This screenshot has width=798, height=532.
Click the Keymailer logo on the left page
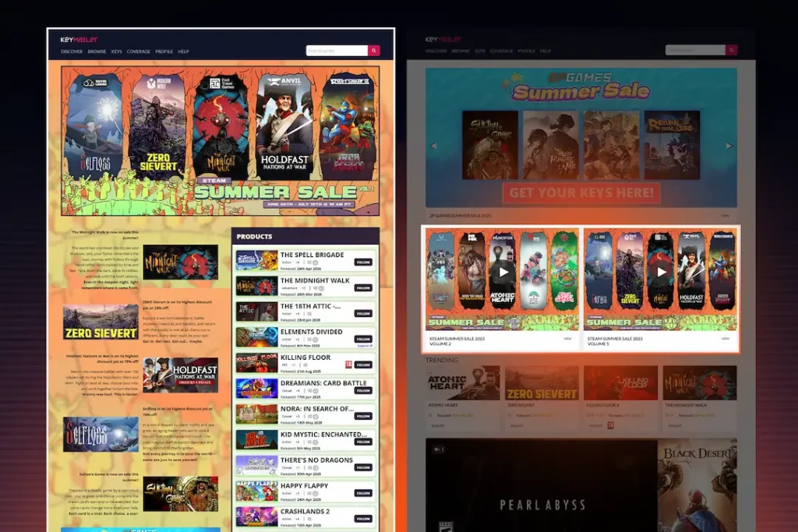79,39
